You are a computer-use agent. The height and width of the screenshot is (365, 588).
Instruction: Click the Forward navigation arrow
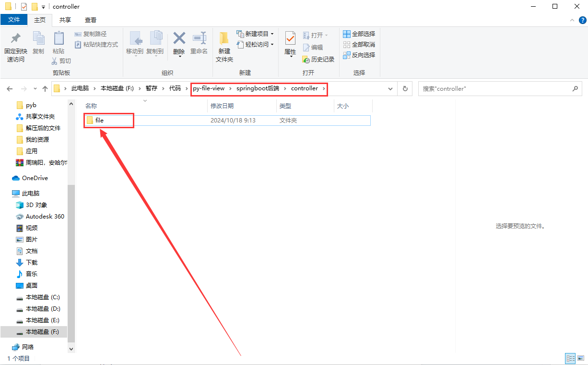pyautogui.click(x=24, y=89)
